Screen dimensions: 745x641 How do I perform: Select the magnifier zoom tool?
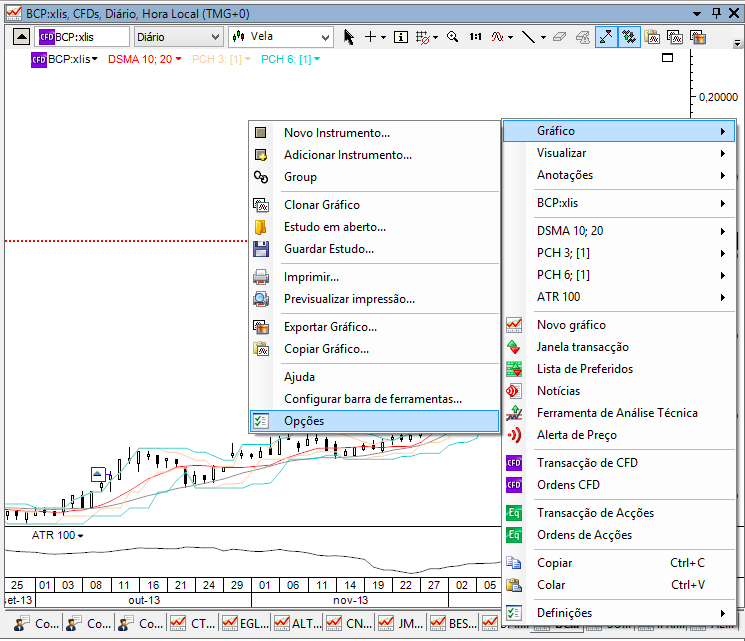452,37
